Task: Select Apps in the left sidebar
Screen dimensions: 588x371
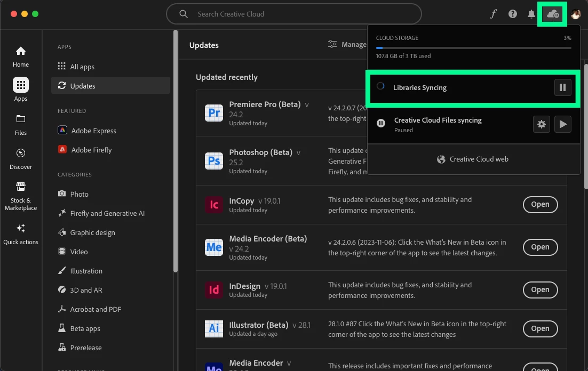Action: 21,89
